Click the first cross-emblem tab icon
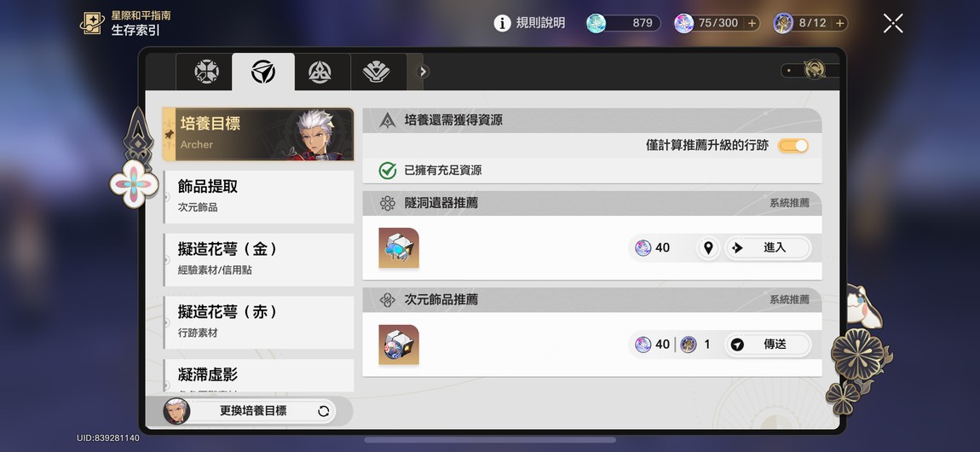The image size is (980, 452). [206, 72]
